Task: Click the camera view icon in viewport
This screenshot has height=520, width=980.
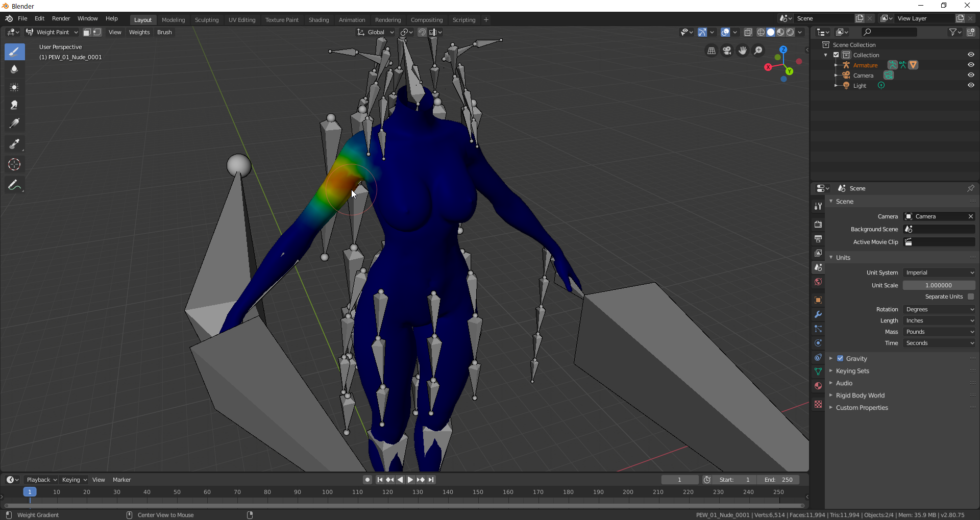Action: (x=727, y=51)
